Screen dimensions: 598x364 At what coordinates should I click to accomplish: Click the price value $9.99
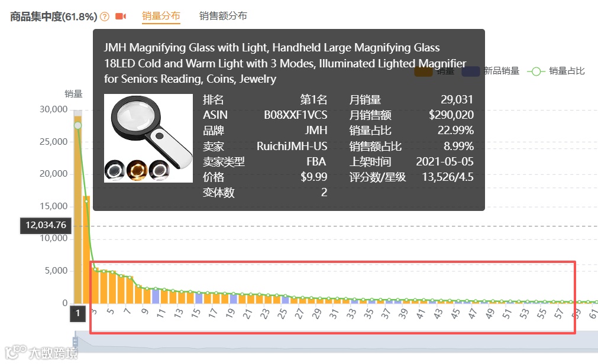[x=314, y=177]
